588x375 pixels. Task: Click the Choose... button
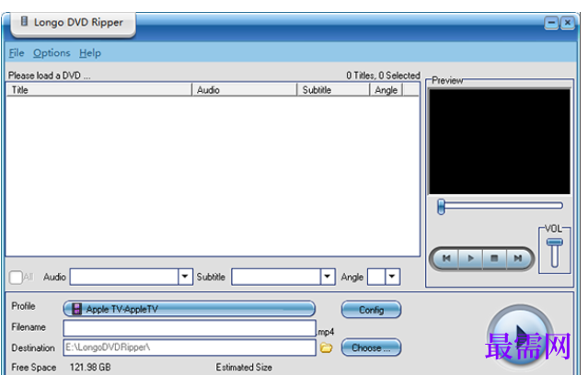point(371,347)
